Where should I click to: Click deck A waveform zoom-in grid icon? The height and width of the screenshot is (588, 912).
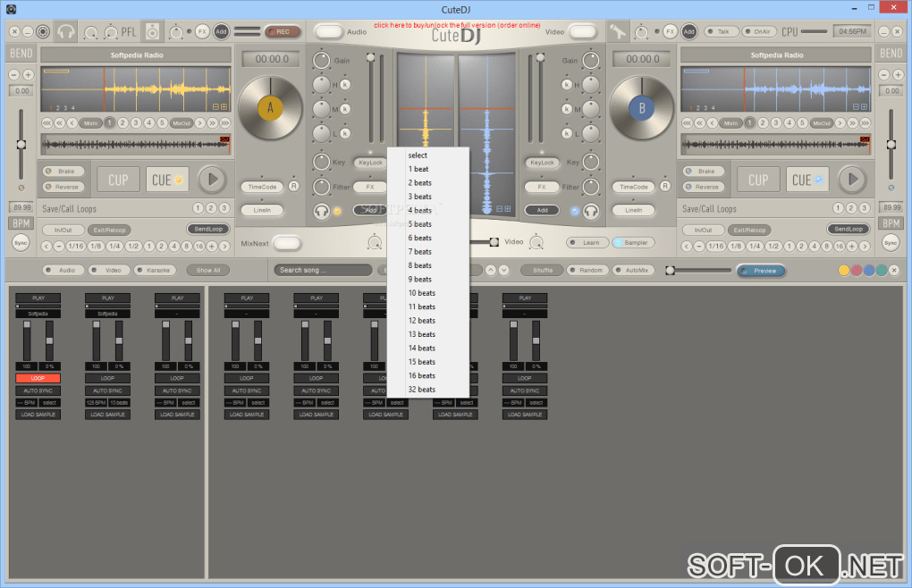(x=224, y=107)
